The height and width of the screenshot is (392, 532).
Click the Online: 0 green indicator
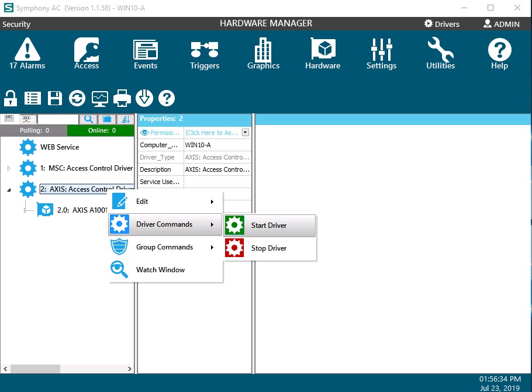(101, 130)
